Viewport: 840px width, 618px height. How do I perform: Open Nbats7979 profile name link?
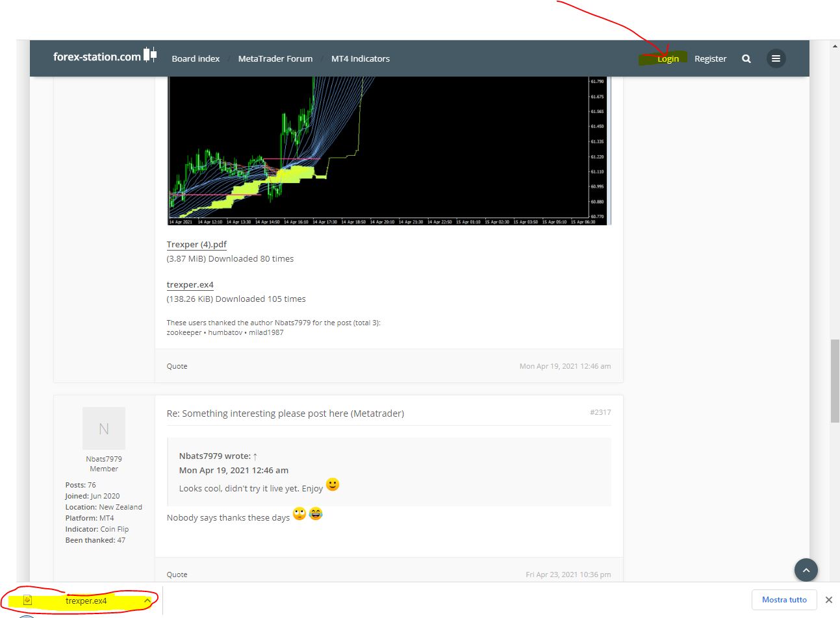point(104,459)
